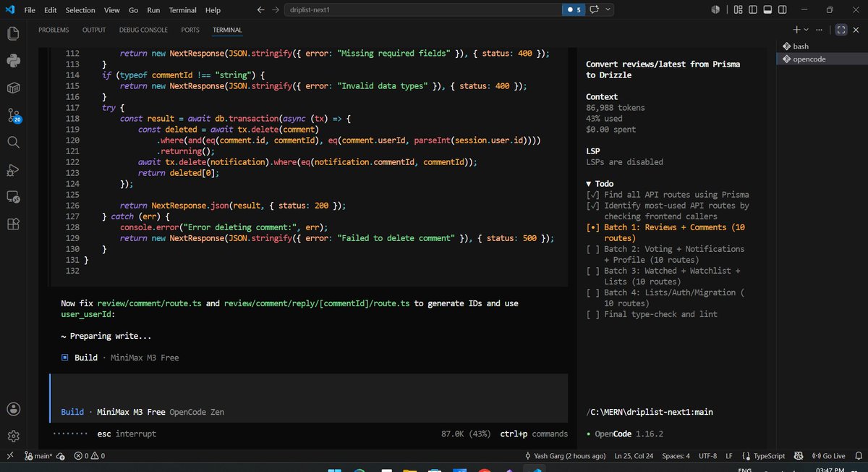
Task: Open Run and Debug view
Action: [x=12, y=169]
